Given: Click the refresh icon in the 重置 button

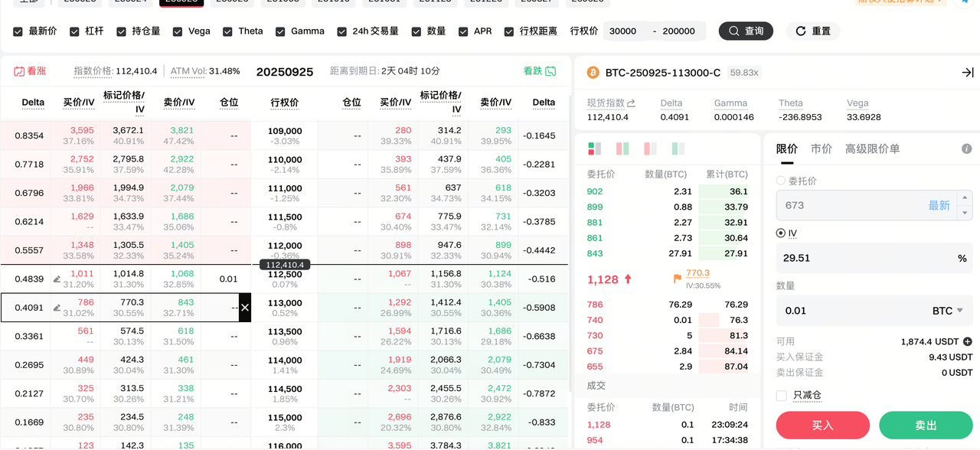Looking at the screenshot, I should (801, 31).
